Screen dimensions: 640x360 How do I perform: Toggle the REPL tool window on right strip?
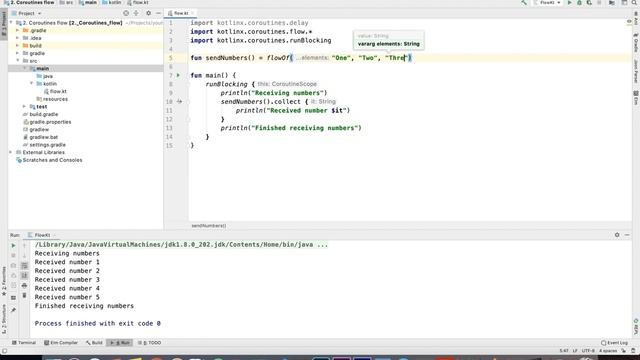pos(636,327)
